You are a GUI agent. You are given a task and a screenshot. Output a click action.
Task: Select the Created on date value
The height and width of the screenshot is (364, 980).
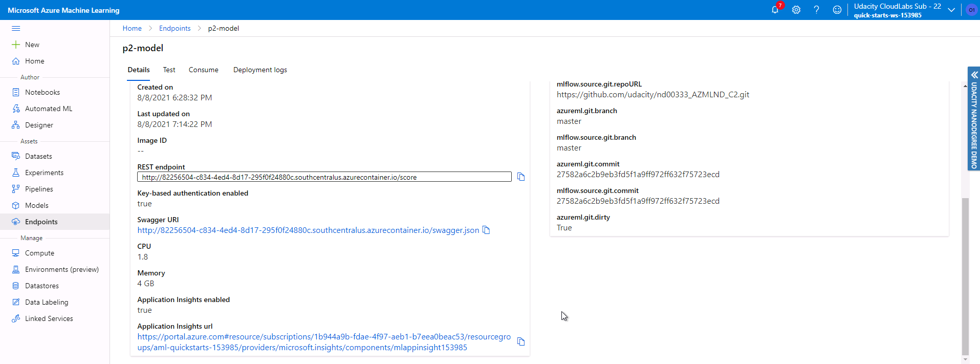pos(175,98)
